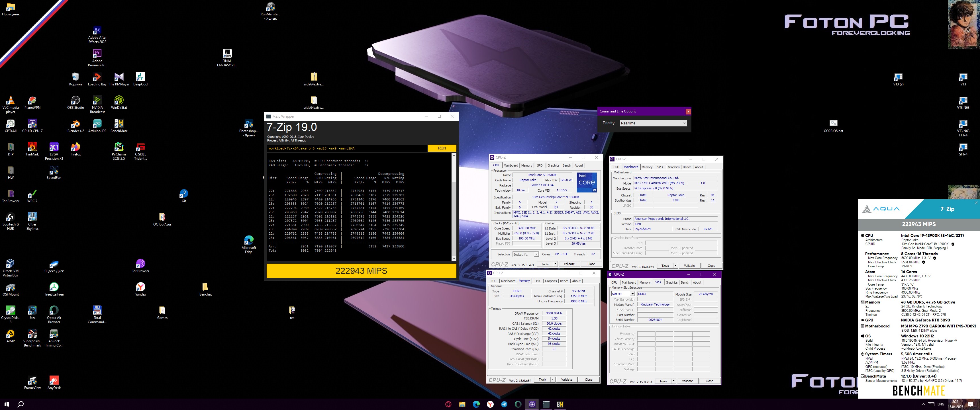980x410 pixels.
Task: Show hidden system tray icons
Action: click(x=924, y=404)
